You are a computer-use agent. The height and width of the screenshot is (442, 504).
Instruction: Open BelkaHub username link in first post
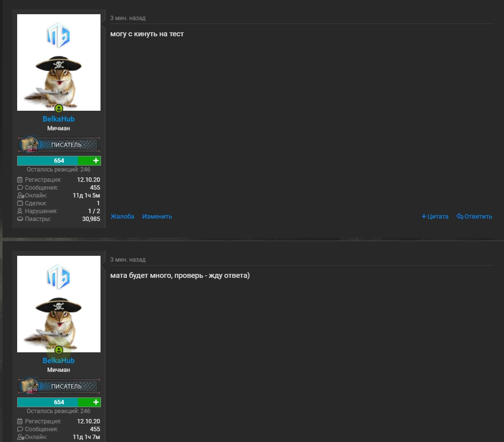pos(58,119)
